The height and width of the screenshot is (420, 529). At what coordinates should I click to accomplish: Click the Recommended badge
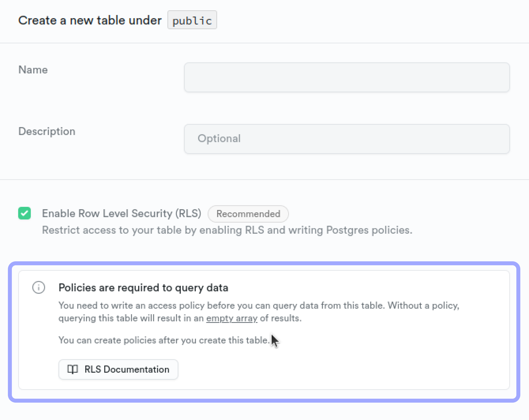248,214
